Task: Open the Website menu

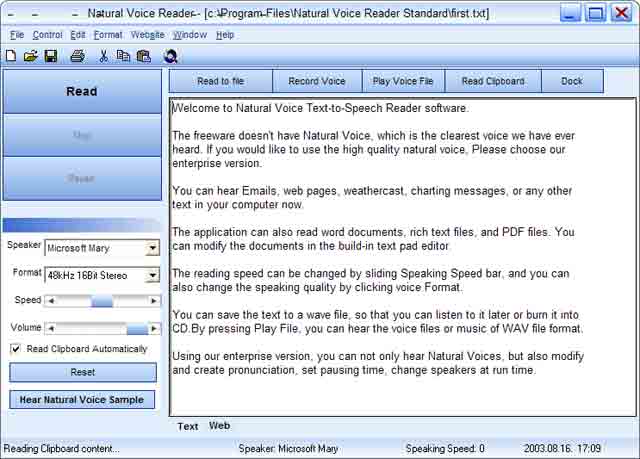Action: (x=147, y=35)
